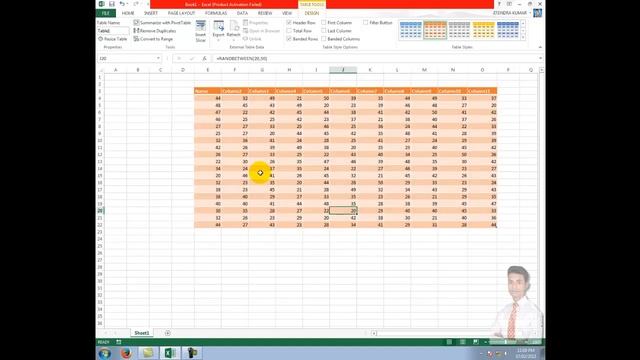Click the Excel taskbar icon
The width and height of the screenshot is (640, 360).
coord(170,353)
